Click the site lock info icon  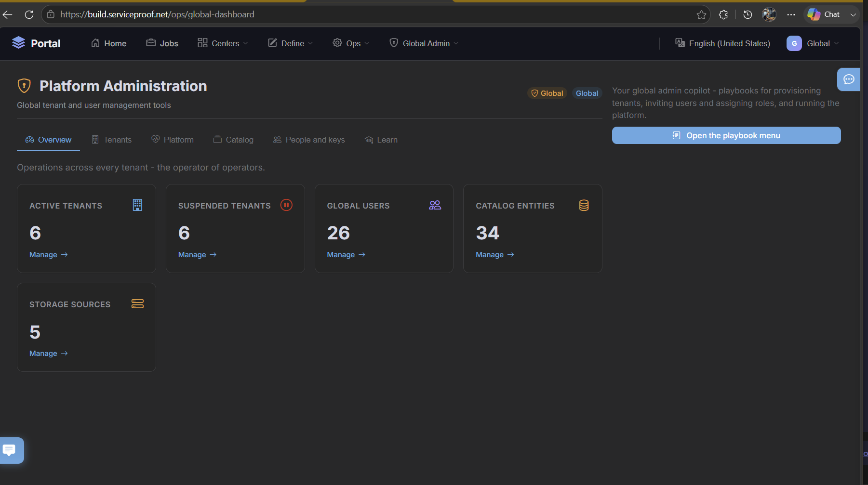pyautogui.click(x=51, y=14)
